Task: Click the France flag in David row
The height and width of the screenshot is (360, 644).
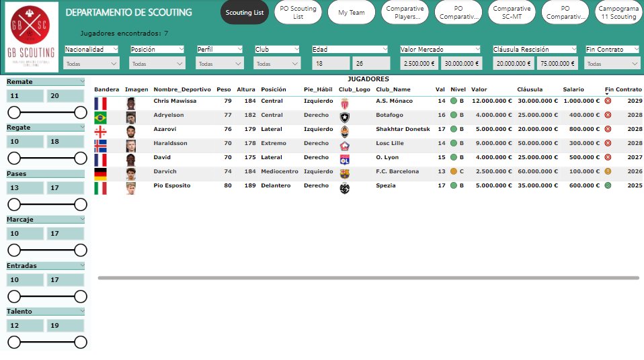Action: (x=100, y=160)
